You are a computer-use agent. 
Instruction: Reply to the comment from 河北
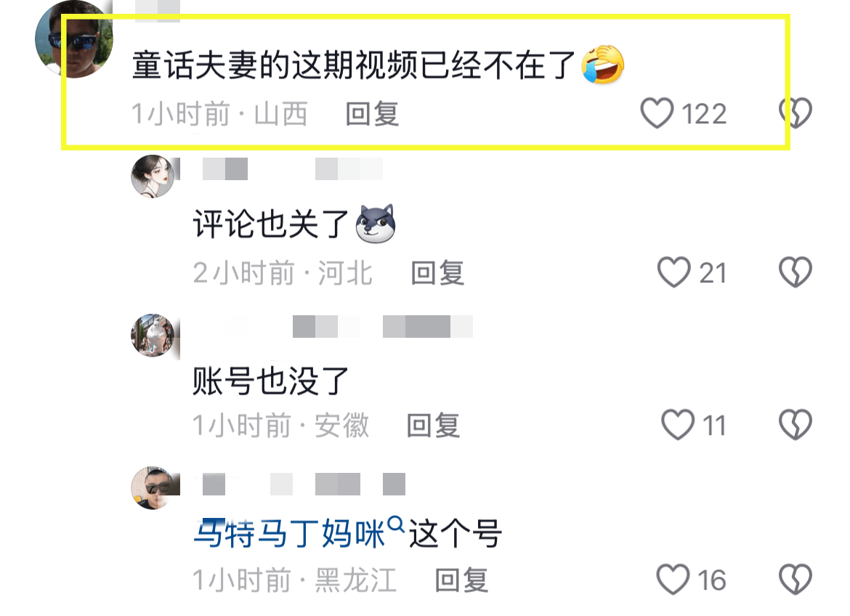coord(437,272)
